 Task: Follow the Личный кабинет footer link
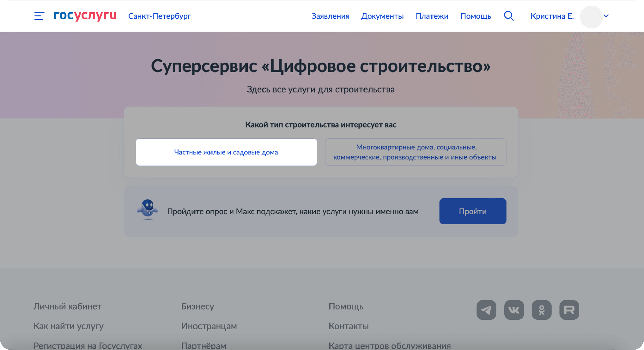point(68,306)
